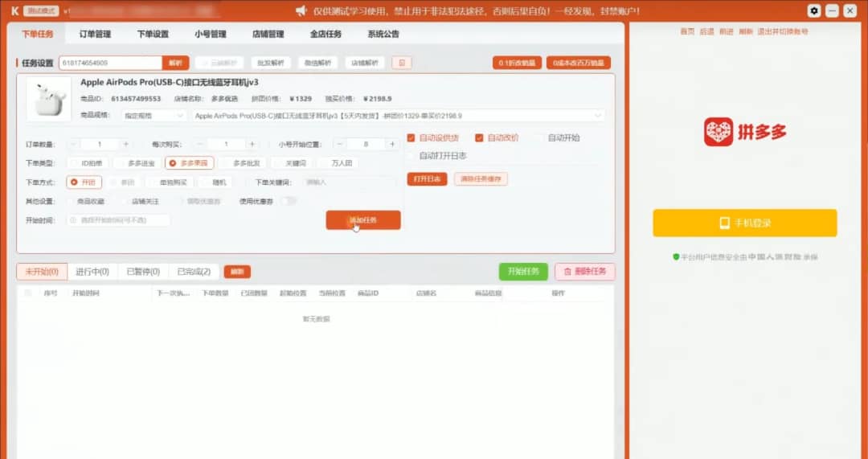868x459 pixels.
Task: Show 已完成(2) task list
Action: click(x=194, y=272)
